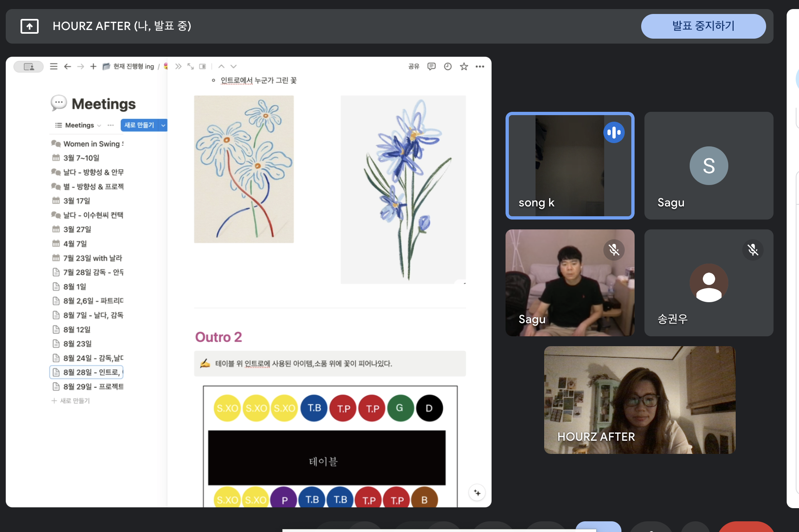The height and width of the screenshot is (532, 799).
Task: Go back with the left arrow
Action: 67,67
